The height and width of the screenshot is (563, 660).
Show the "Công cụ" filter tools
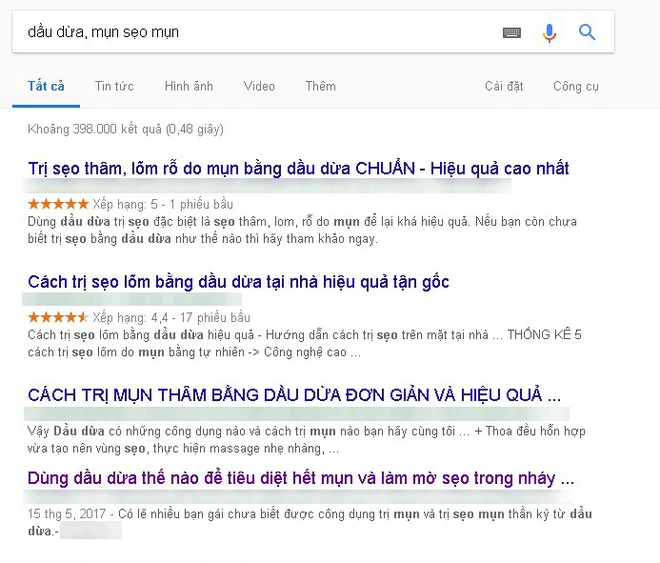pos(576,86)
